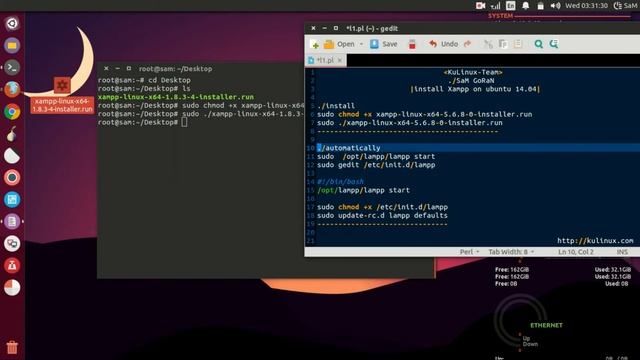This screenshot has width=640, height=360.
Task: Click the line sudo update-rc.d lampp defaults
Action: pyautogui.click(x=382, y=216)
